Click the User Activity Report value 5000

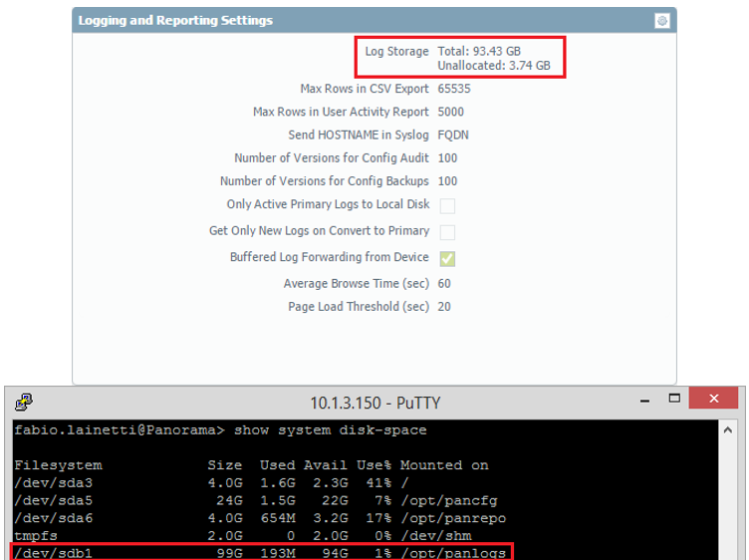pyautogui.click(x=450, y=113)
